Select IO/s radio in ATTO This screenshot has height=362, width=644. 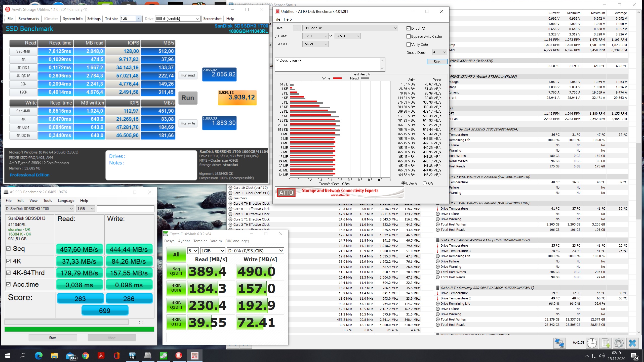click(x=425, y=183)
